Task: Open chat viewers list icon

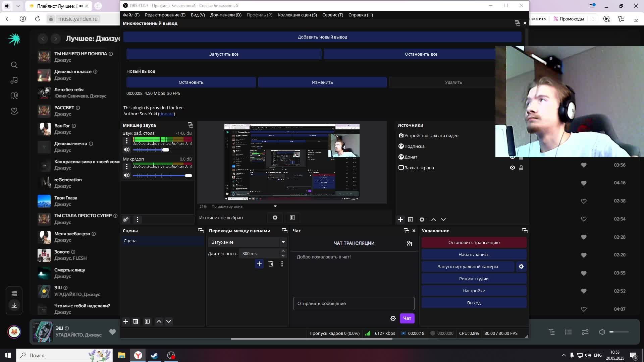Action: (x=409, y=243)
